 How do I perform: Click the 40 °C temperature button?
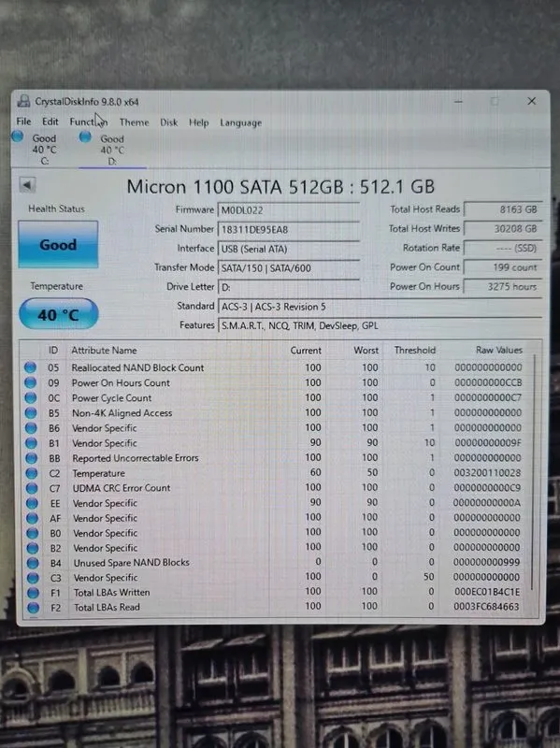coord(58,314)
